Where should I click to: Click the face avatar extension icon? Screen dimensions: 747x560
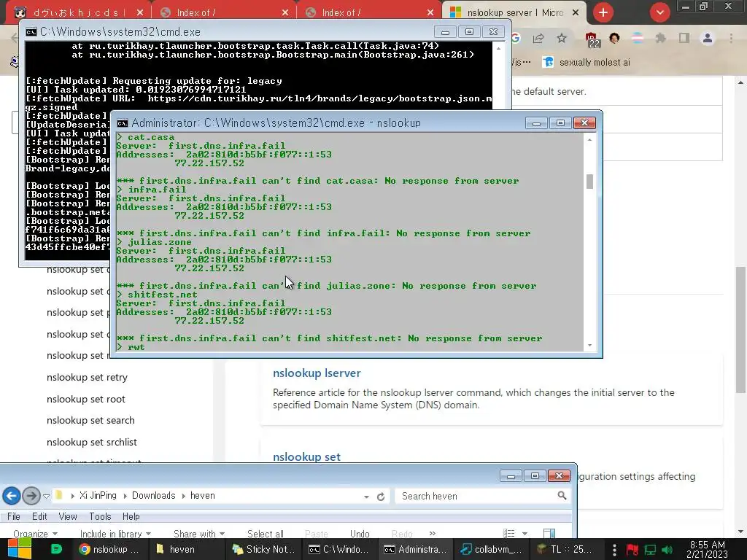pyautogui.click(x=614, y=38)
